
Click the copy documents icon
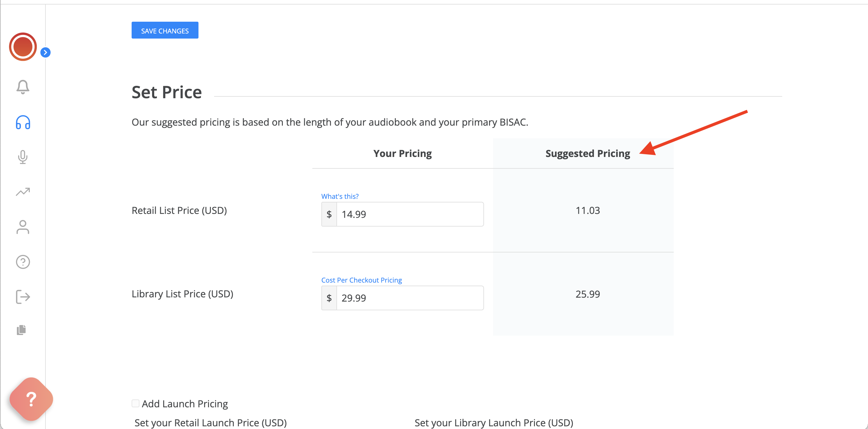[x=21, y=330]
